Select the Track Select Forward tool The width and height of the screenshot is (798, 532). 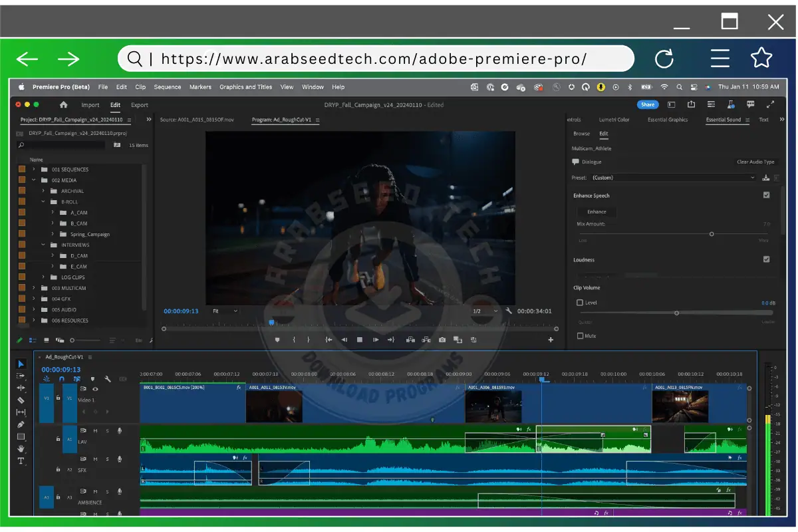point(21,376)
